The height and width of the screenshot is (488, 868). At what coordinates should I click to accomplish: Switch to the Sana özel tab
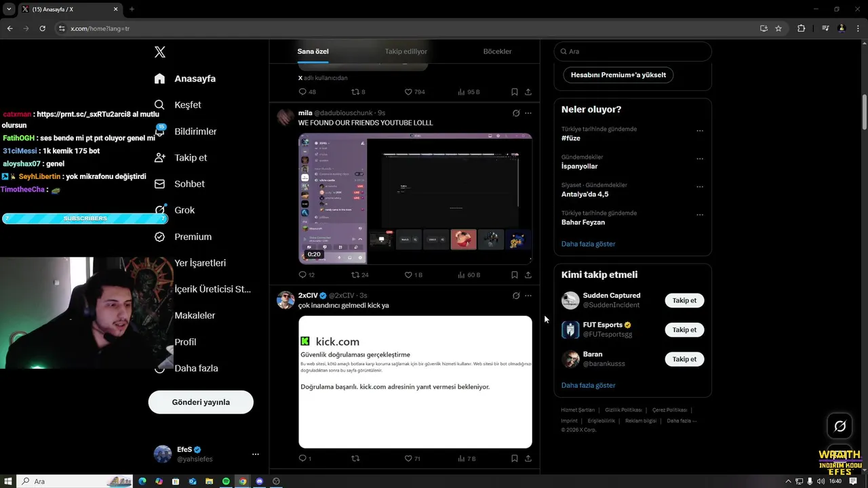coord(313,52)
